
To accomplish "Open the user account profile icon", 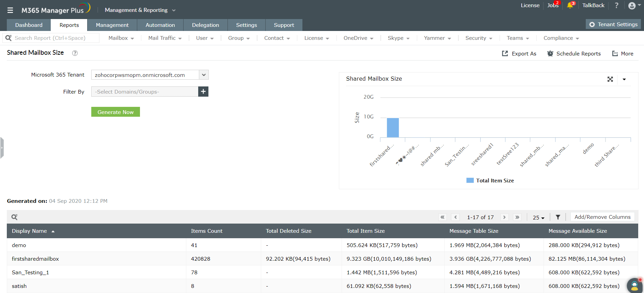I will point(632,6).
